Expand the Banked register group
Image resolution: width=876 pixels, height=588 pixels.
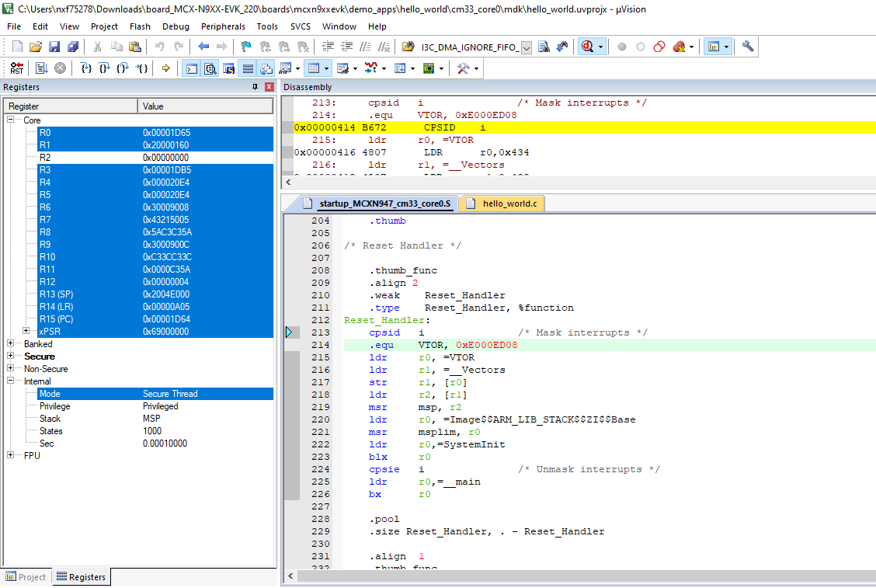[x=11, y=344]
